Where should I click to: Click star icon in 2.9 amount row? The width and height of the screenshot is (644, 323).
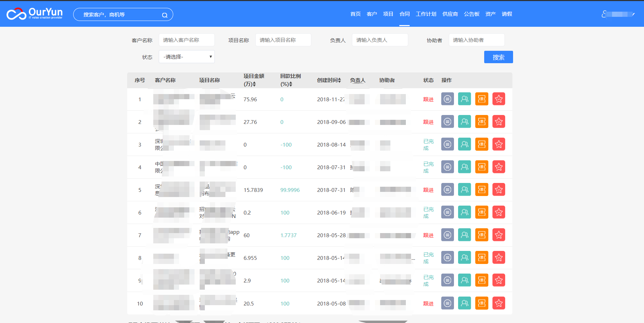pyautogui.click(x=499, y=280)
